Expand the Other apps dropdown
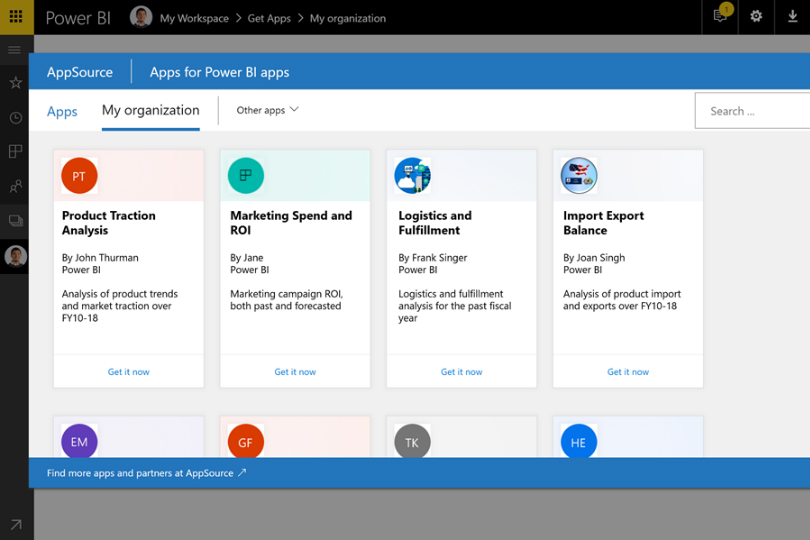Image resolution: width=810 pixels, height=540 pixels. 268,110
